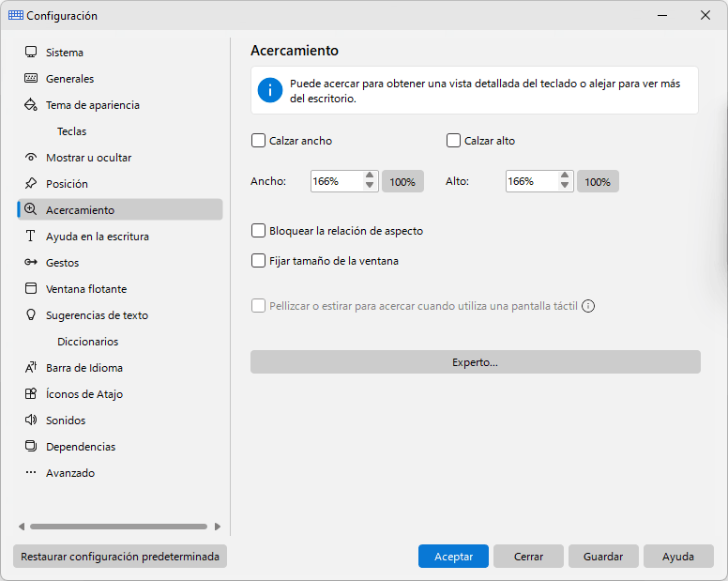Click the Íconos de Atajo grid icon
The height and width of the screenshot is (581, 728).
click(x=31, y=394)
